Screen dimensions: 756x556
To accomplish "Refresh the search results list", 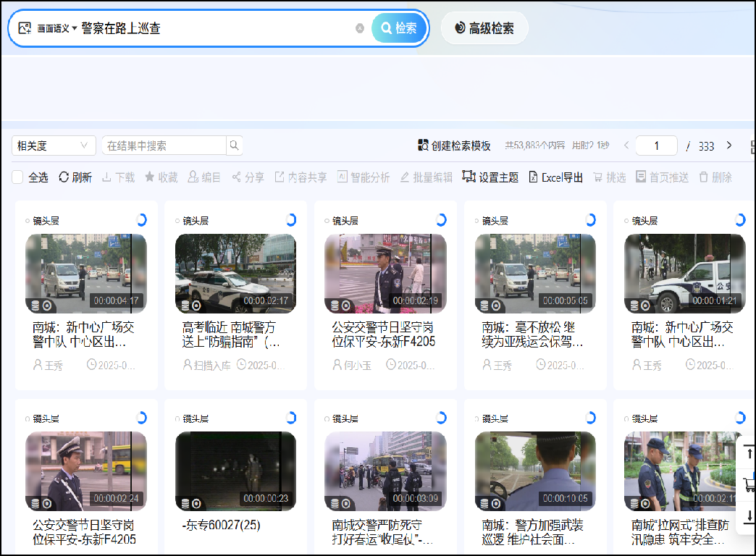I will click(75, 177).
